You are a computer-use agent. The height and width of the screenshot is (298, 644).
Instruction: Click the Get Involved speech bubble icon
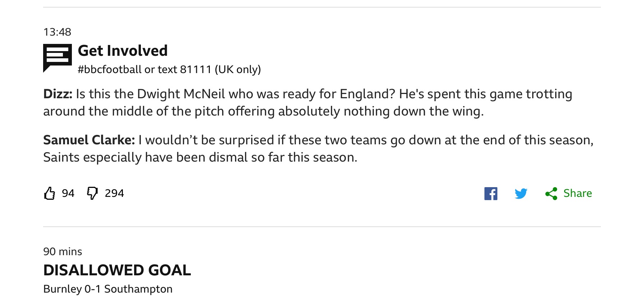[x=57, y=58]
